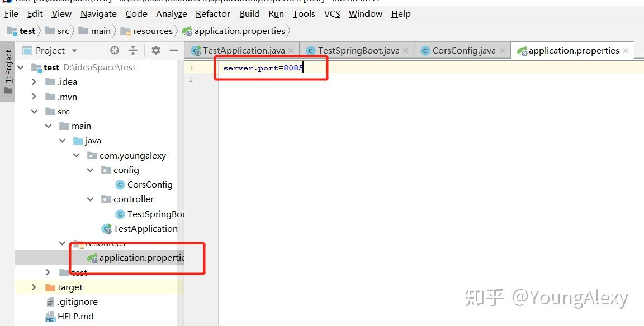Open the VCS menu

[332, 13]
